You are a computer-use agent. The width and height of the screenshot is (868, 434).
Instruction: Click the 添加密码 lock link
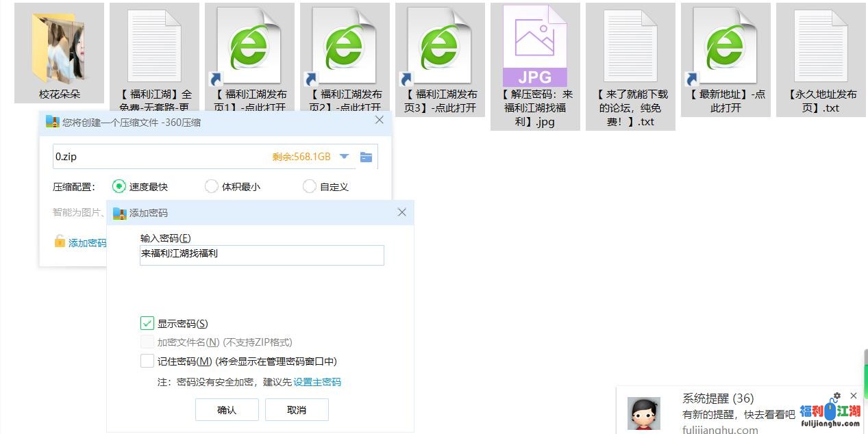click(81, 242)
